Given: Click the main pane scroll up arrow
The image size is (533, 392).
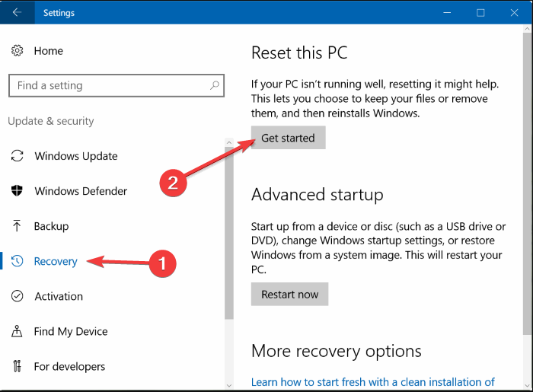Looking at the screenshot, I should (527, 29).
